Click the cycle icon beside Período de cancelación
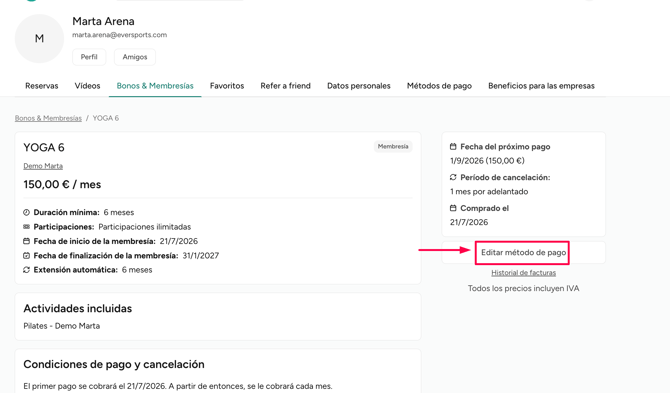 [x=453, y=177]
